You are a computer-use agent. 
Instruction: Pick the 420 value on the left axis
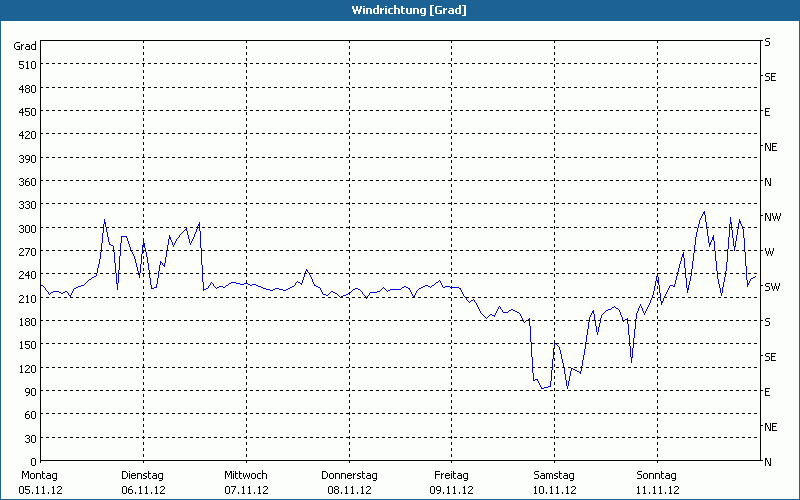(x=28, y=135)
